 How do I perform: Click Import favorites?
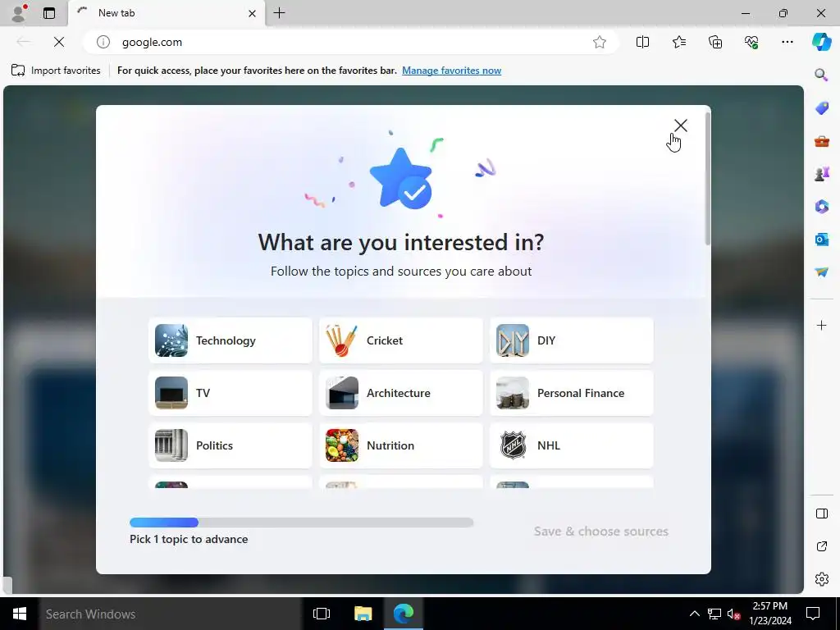click(56, 71)
